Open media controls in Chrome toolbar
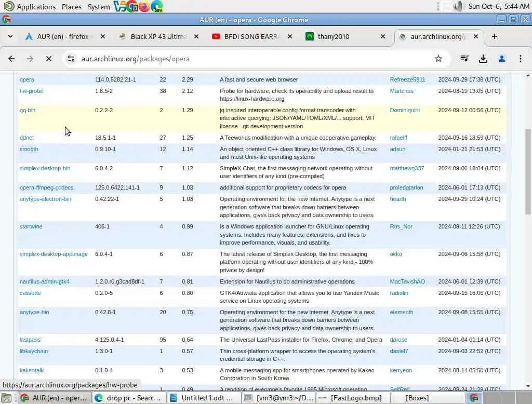 click(464, 59)
